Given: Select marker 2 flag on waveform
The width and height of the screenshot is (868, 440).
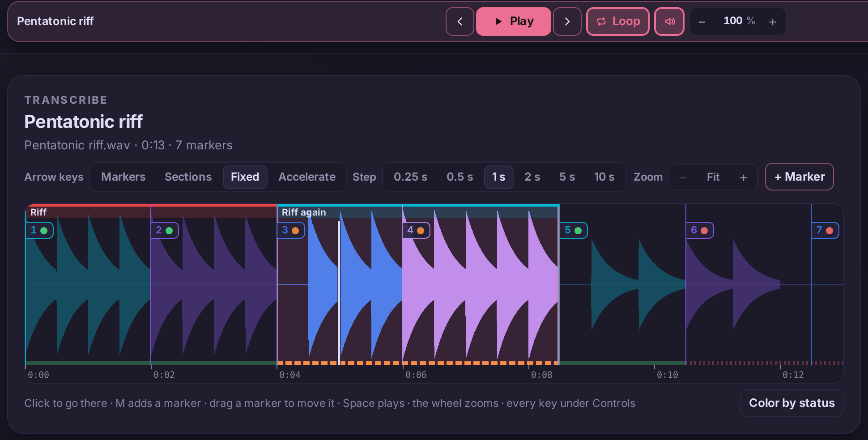Looking at the screenshot, I should coord(165,230).
